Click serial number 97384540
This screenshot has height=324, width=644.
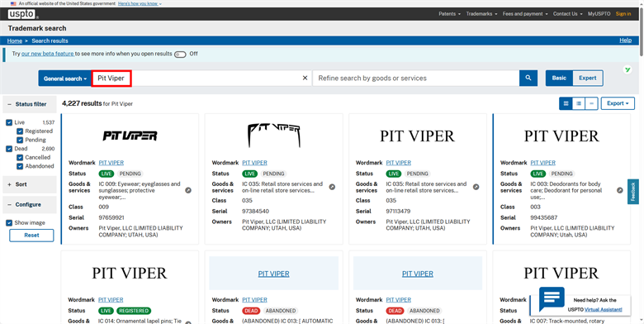[x=255, y=212]
